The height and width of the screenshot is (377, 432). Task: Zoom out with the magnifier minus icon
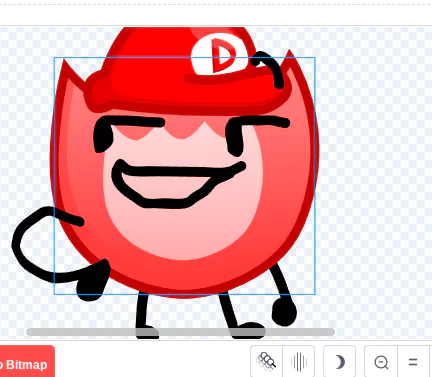tap(381, 361)
